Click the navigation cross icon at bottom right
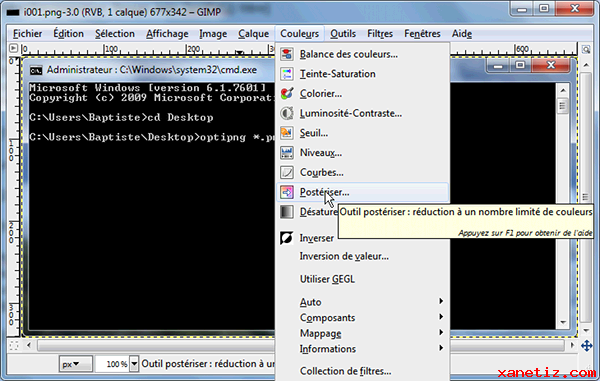The height and width of the screenshot is (381, 600). (586, 346)
